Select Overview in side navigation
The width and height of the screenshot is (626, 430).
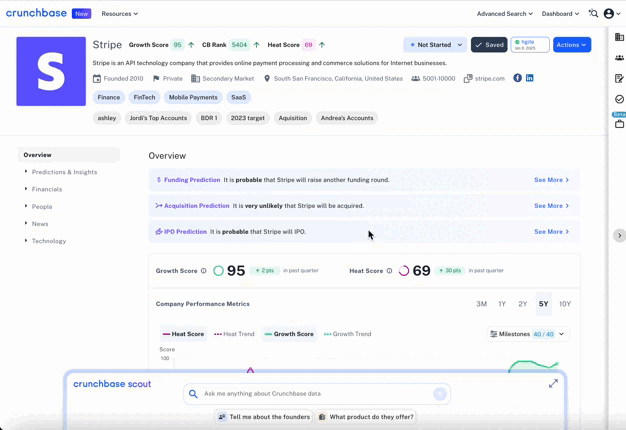click(x=69, y=155)
